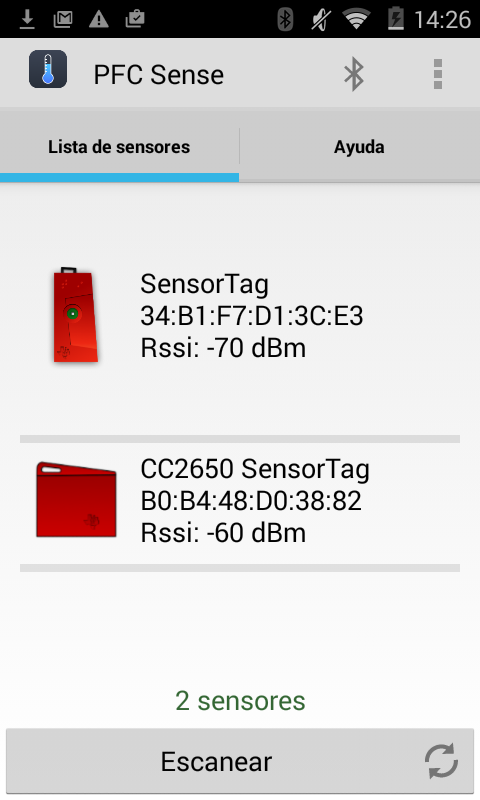Tap the warning triangle notification icon
The height and width of the screenshot is (800, 480).
click(x=98, y=19)
